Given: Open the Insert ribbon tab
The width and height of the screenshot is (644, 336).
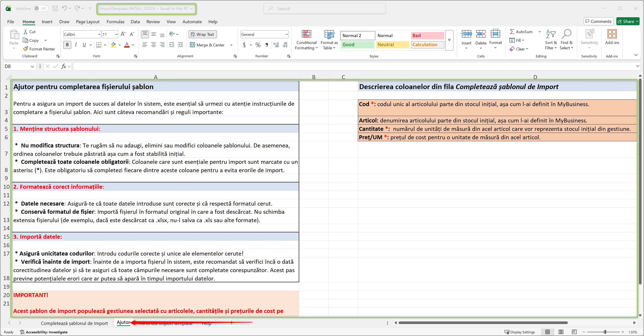Looking at the screenshot, I should [x=47, y=22].
